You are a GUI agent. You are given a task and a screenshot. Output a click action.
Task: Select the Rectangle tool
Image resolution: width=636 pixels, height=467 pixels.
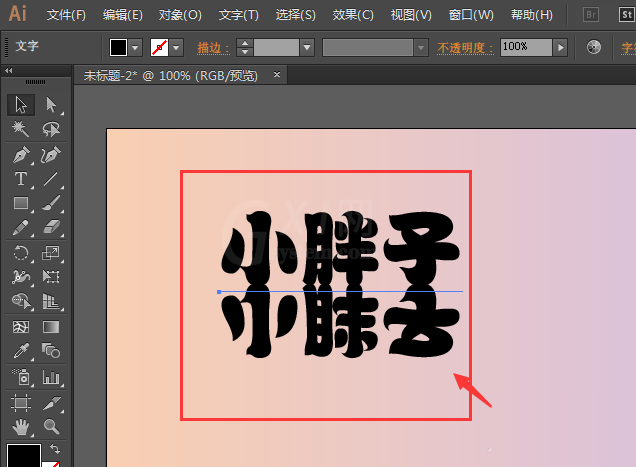tap(21, 203)
